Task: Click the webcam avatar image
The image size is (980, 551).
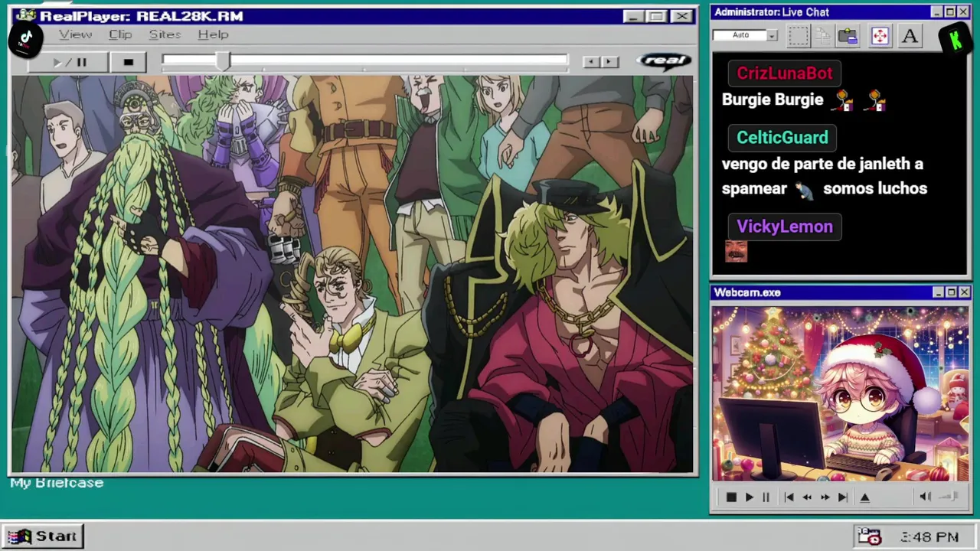Action: click(x=840, y=394)
